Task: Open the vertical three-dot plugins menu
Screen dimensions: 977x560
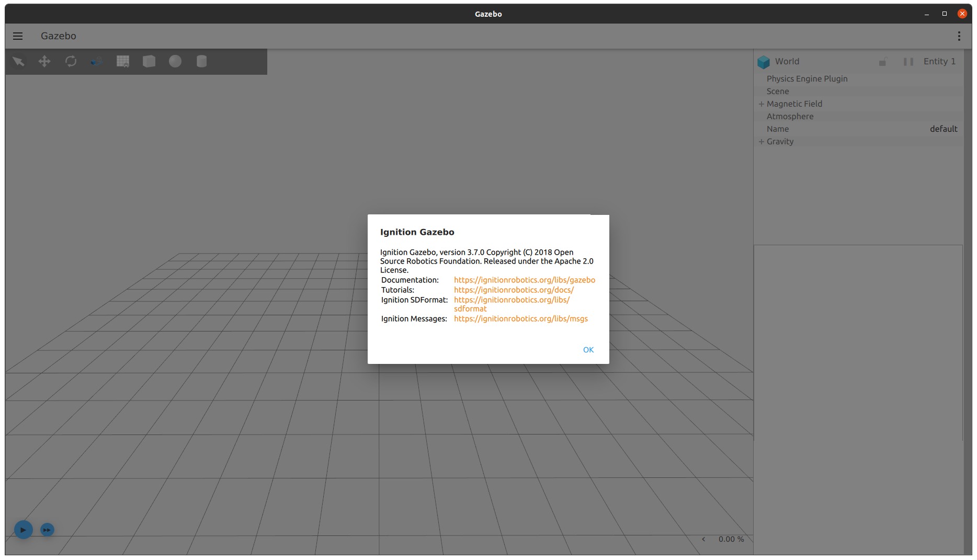Action: 959,36
